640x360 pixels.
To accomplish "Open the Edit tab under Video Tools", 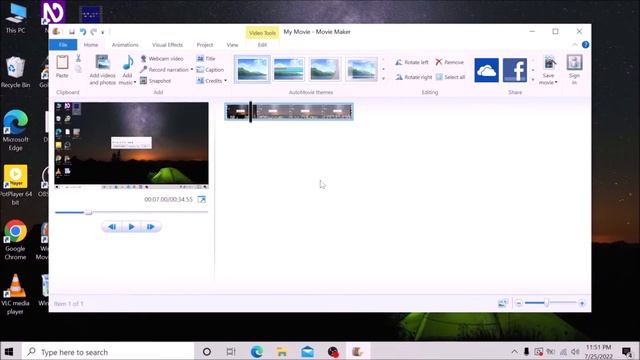I will [262, 44].
